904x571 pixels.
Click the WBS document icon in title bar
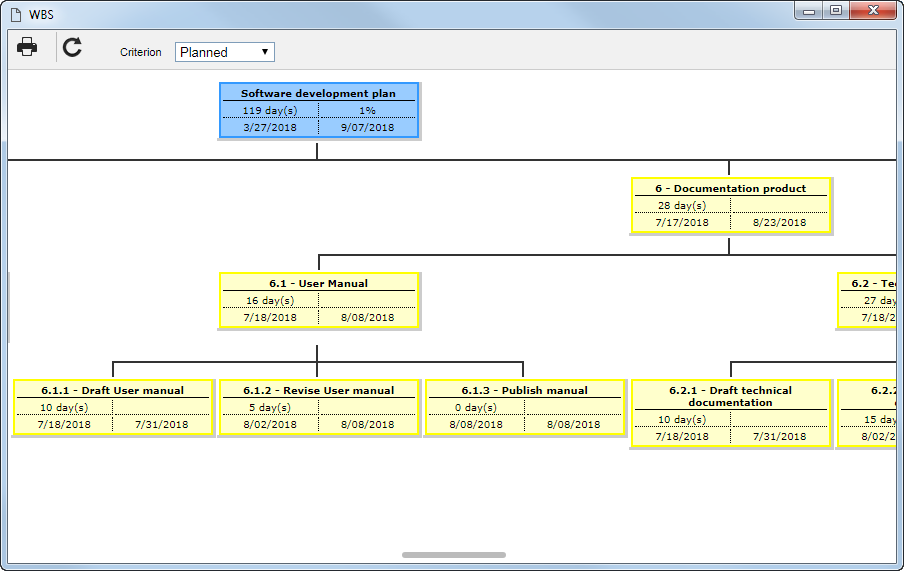coord(17,14)
